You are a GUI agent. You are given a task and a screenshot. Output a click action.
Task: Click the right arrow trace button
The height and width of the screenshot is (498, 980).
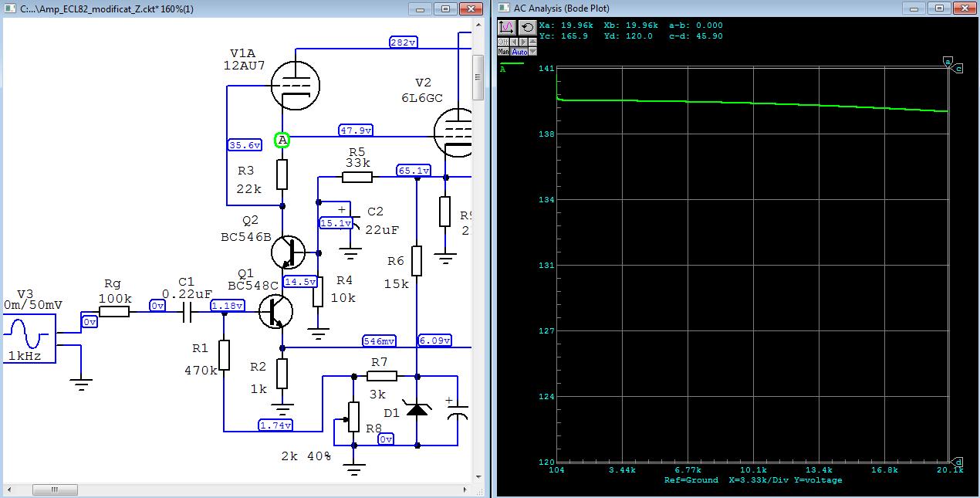pyautogui.click(x=523, y=42)
